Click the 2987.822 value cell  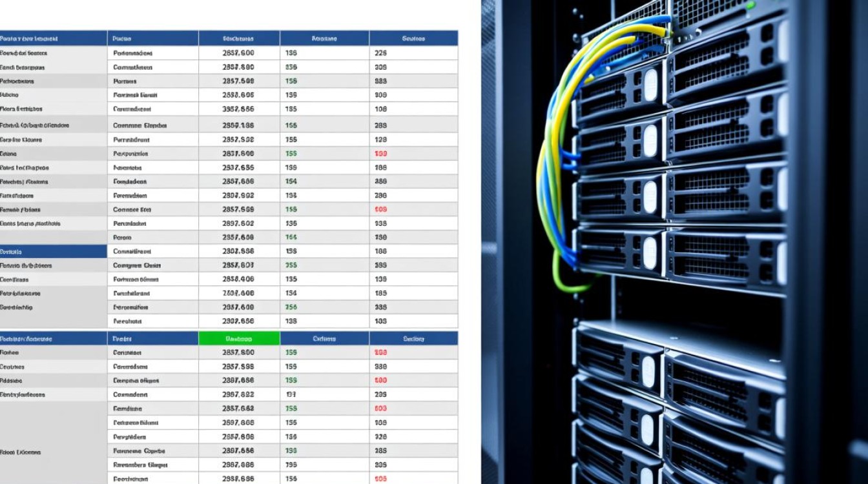[238, 394]
